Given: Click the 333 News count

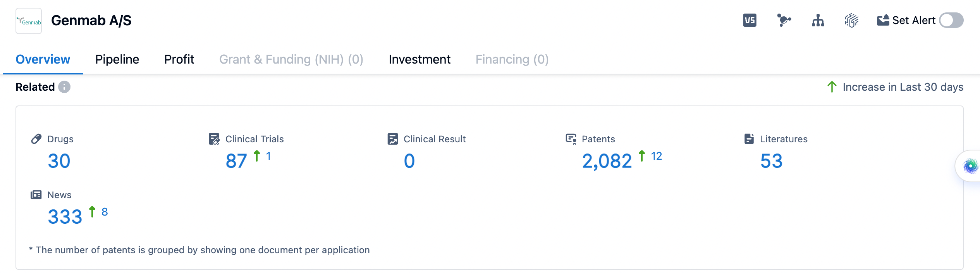Looking at the screenshot, I should coord(65,217).
